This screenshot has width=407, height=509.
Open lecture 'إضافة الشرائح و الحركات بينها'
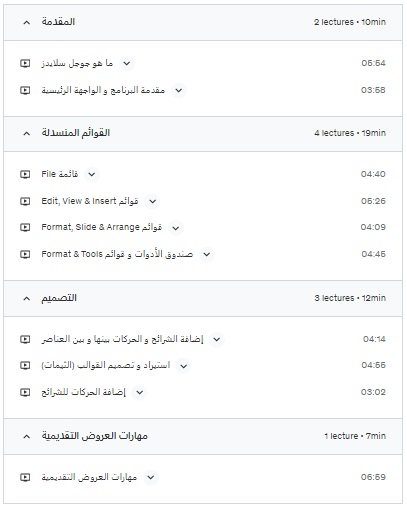(x=122, y=339)
